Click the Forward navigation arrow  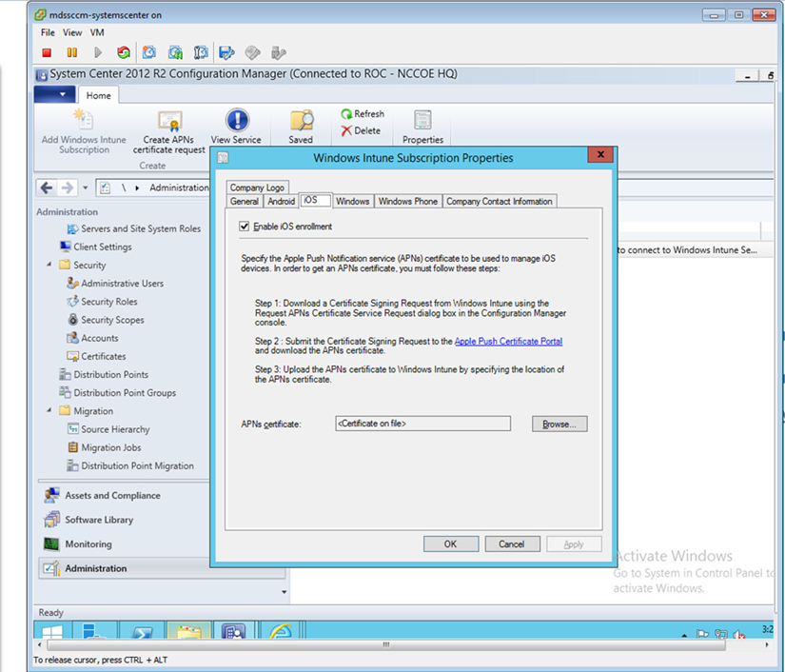coord(67,188)
